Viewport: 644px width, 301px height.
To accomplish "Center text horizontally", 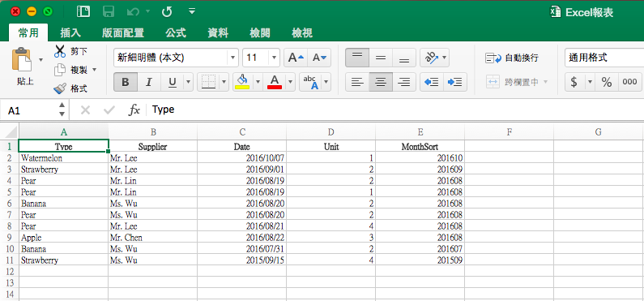I will (381, 82).
